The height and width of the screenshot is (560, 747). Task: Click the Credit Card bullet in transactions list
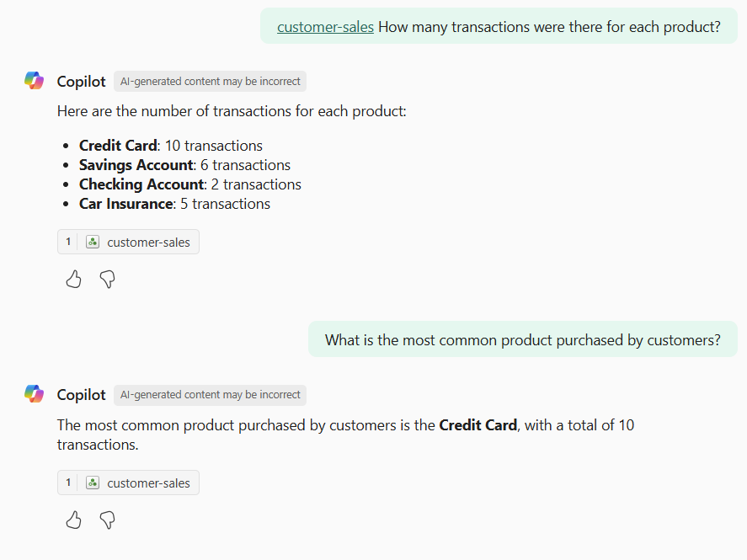(x=171, y=145)
